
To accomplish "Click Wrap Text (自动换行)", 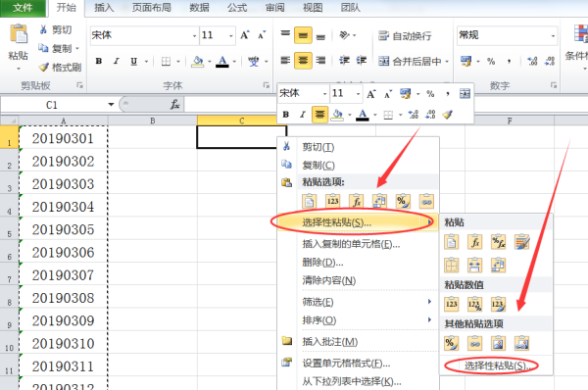I will click(x=405, y=36).
